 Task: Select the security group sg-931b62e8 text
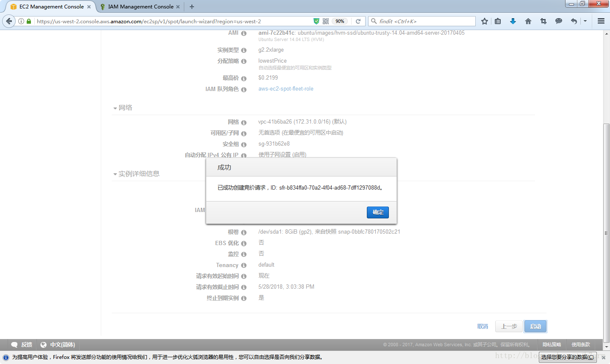(x=274, y=144)
